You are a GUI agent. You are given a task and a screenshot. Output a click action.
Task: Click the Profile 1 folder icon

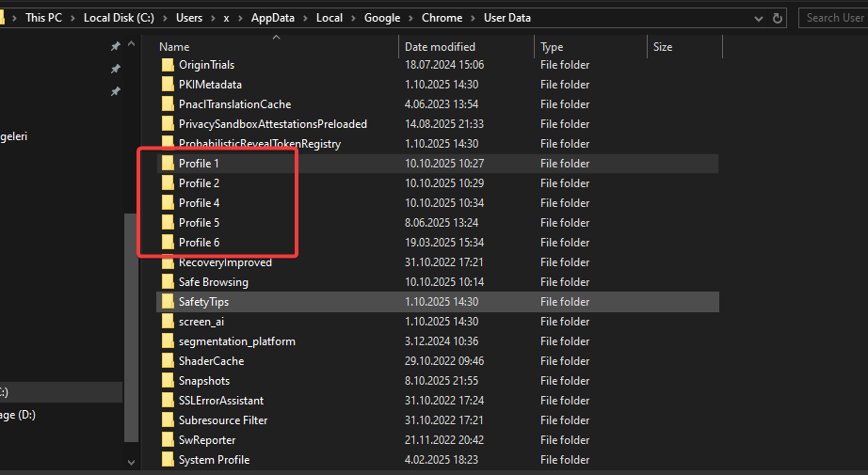click(x=169, y=164)
